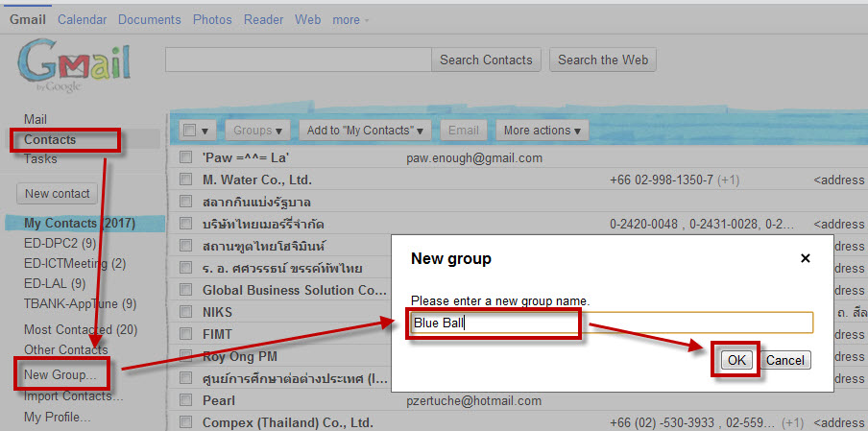Open the Groups dropdown

[x=257, y=131]
